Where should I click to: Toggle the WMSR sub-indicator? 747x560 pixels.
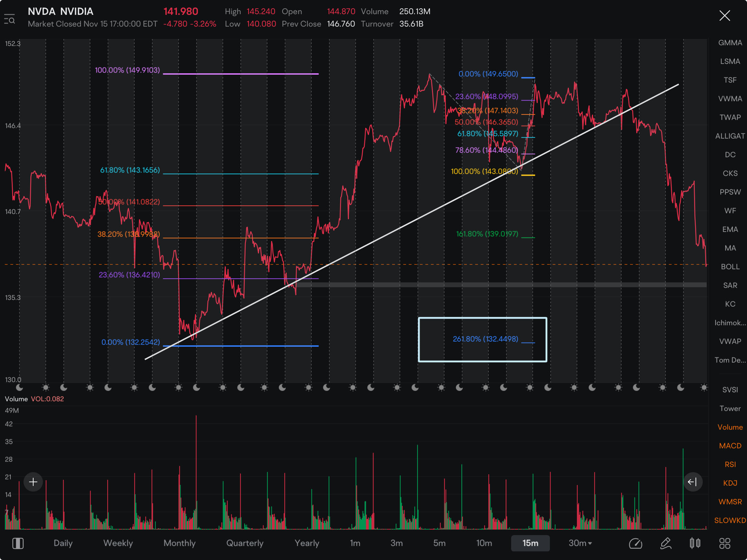click(730, 502)
